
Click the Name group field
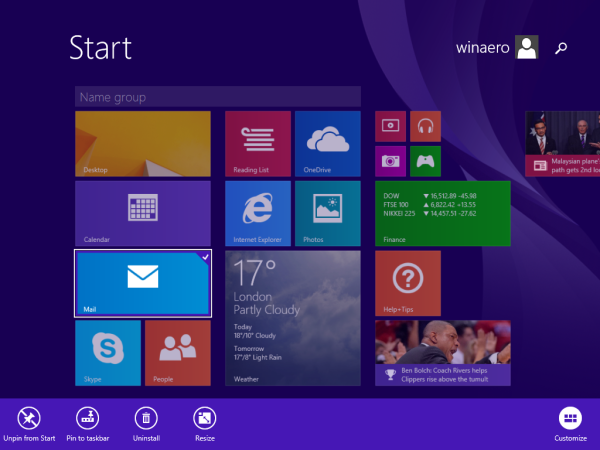[x=218, y=97]
